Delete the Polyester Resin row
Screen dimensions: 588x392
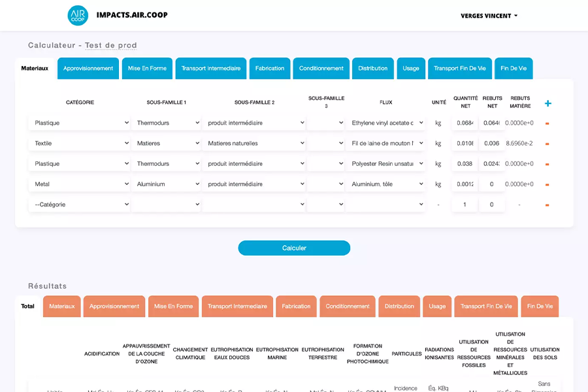pos(547,164)
